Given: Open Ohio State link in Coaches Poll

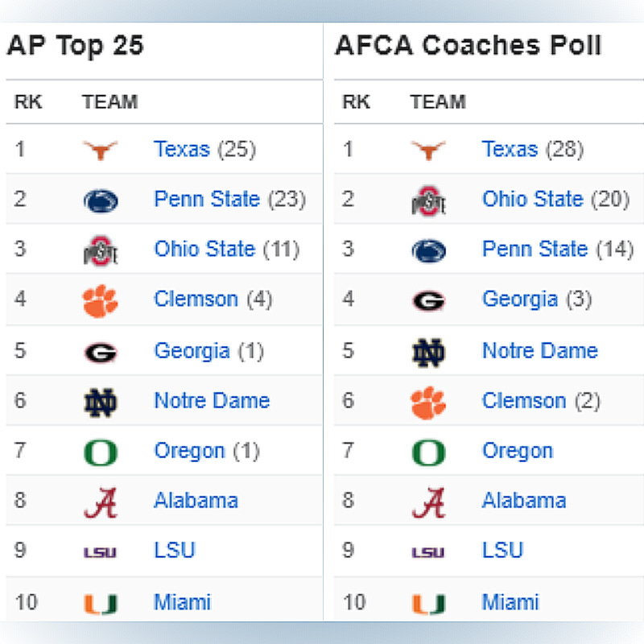Looking at the screenshot, I should (x=532, y=200).
